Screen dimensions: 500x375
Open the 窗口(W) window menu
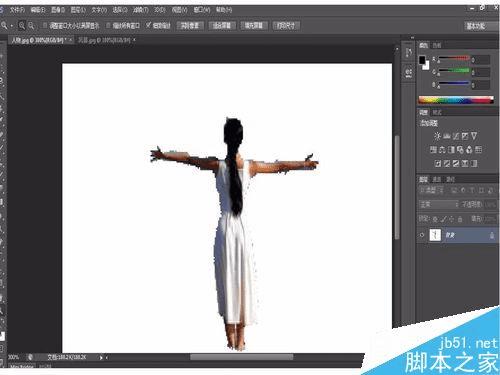pyautogui.click(x=202, y=10)
